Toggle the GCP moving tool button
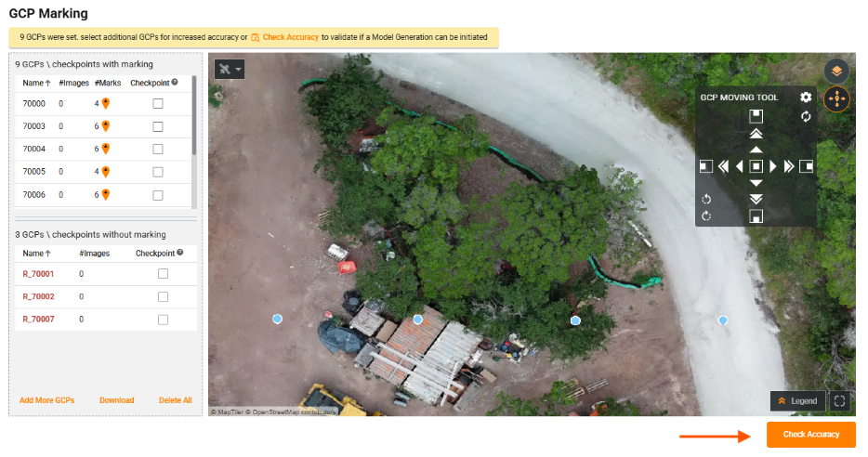The width and height of the screenshot is (868, 457). (836, 99)
